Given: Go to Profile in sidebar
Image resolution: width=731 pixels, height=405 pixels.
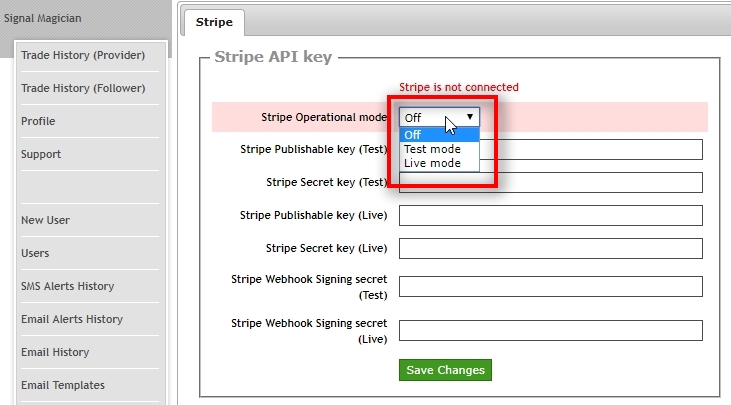Looking at the screenshot, I should click(38, 121).
